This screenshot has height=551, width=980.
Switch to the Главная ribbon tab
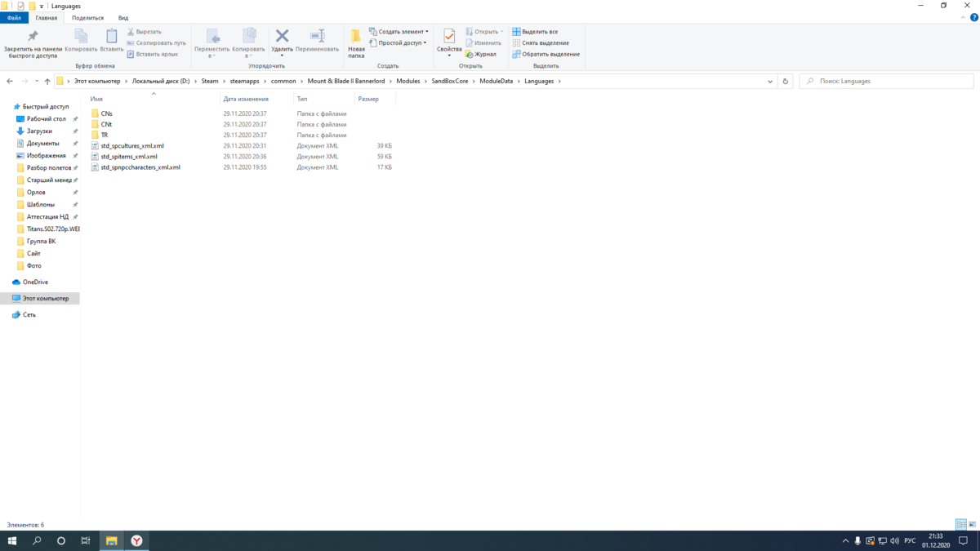coord(47,17)
